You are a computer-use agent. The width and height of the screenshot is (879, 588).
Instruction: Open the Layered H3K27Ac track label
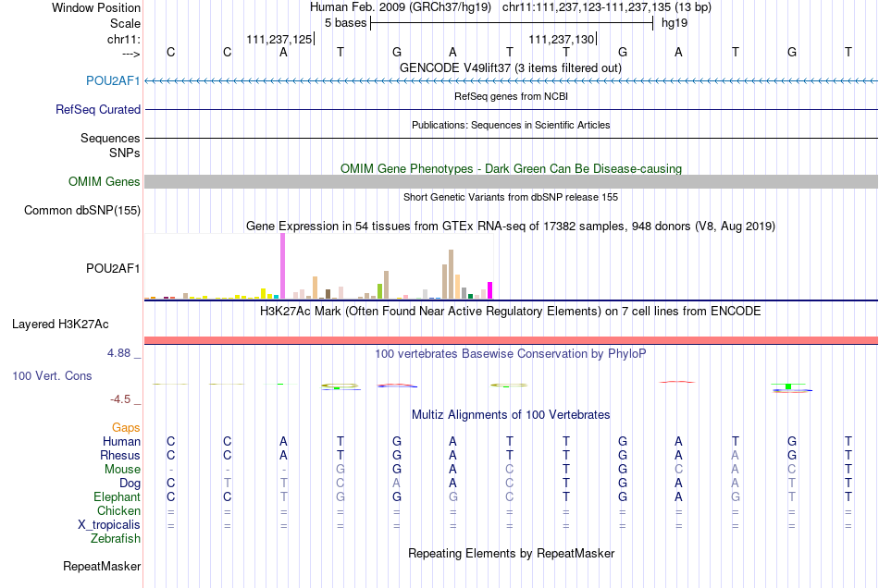60,324
